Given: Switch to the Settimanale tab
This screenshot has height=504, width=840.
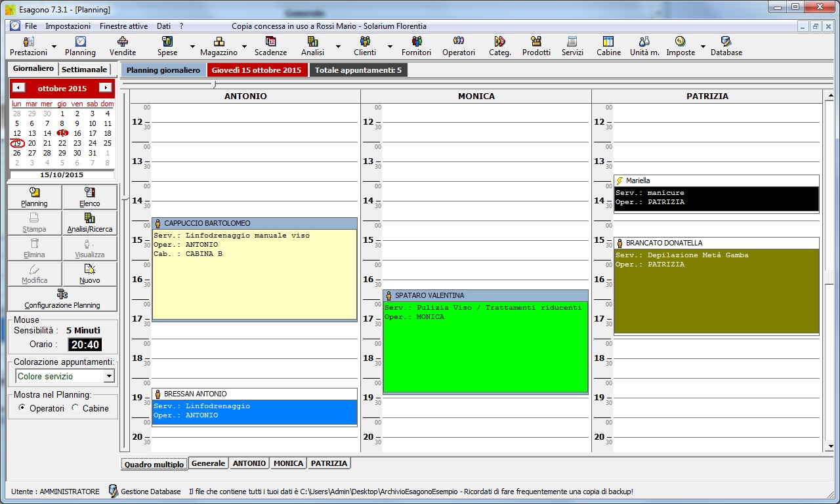Looking at the screenshot, I should click(x=84, y=69).
